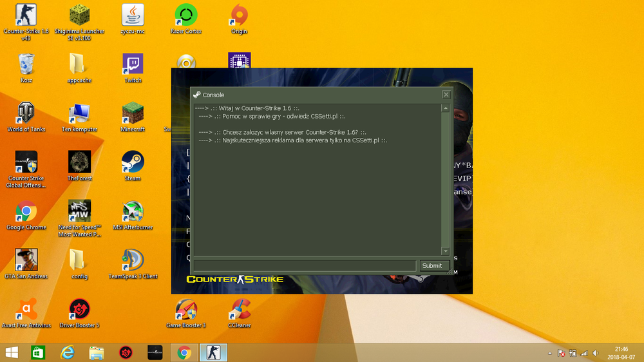Select the Avast Free Antivirus icon
The height and width of the screenshot is (362, 644).
pyautogui.click(x=26, y=314)
